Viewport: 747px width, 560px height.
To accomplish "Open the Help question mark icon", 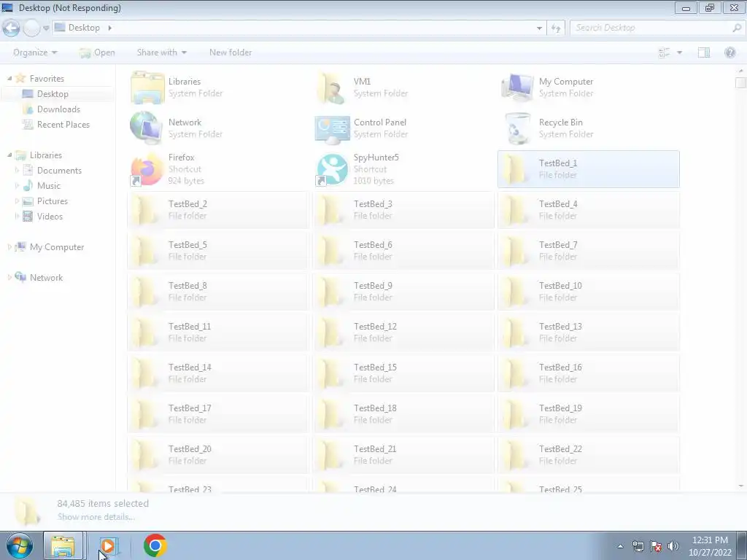I will [729, 52].
